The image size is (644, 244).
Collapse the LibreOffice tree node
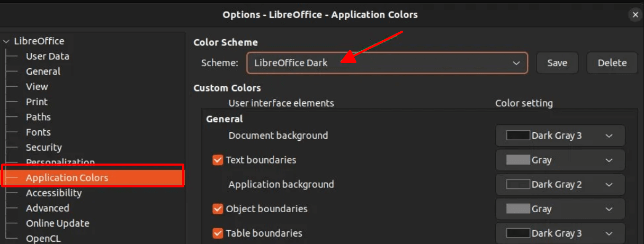pyautogui.click(x=6, y=41)
